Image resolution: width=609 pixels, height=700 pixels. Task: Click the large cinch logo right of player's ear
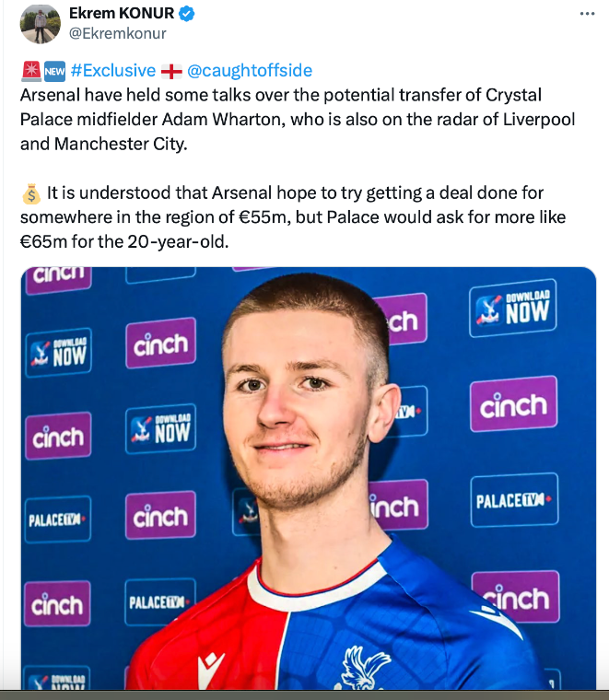[513, 404]
